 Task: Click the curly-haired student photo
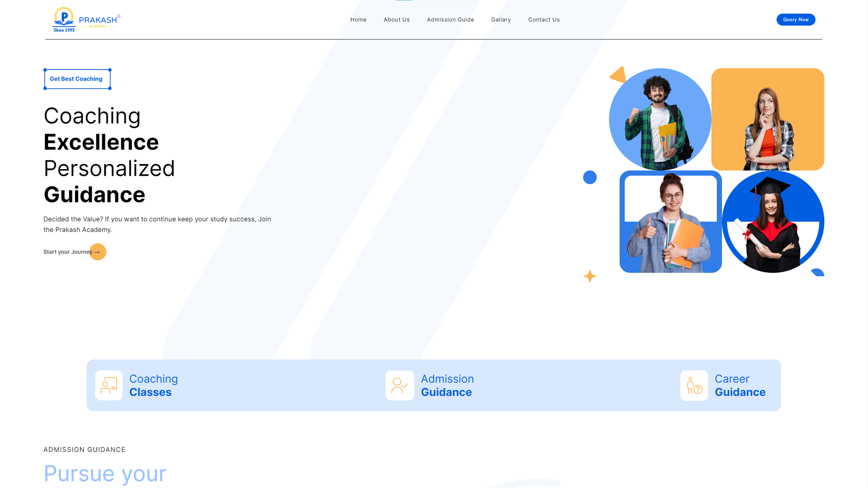(660, 119)
